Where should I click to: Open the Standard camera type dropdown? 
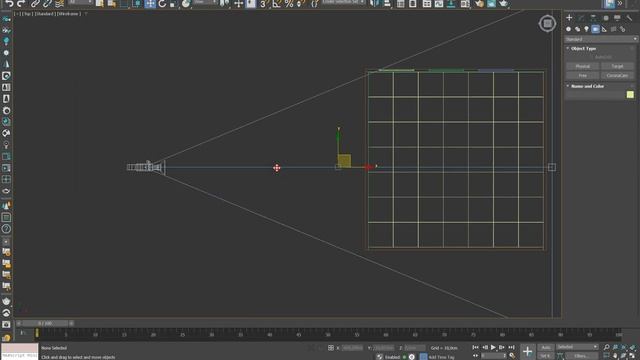pos(600,39)
